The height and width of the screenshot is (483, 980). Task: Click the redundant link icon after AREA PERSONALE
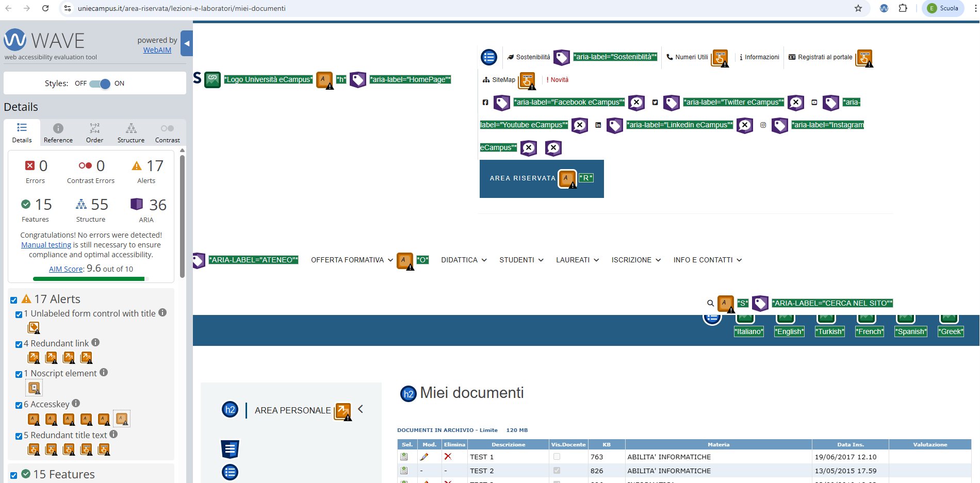[343, 411]
